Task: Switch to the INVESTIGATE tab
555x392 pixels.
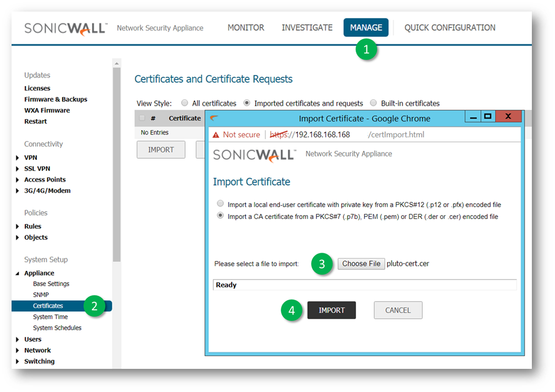Action: (307, 28)
